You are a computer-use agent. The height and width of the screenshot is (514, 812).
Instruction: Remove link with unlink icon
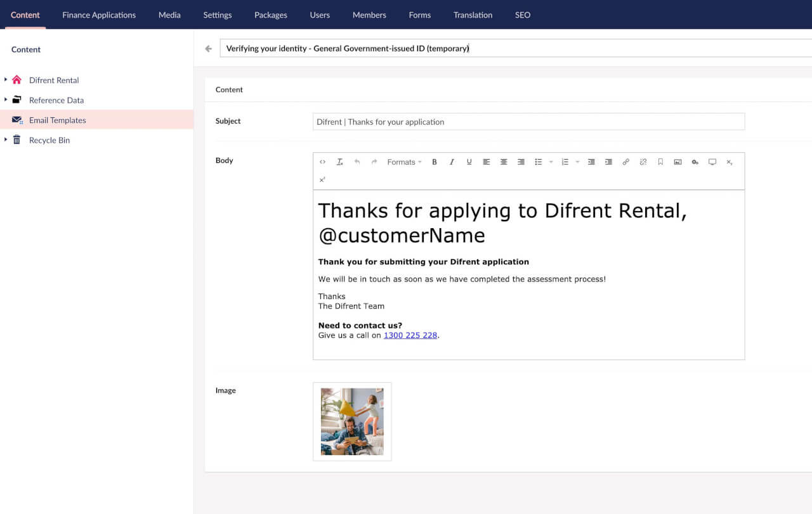point(643,162)
